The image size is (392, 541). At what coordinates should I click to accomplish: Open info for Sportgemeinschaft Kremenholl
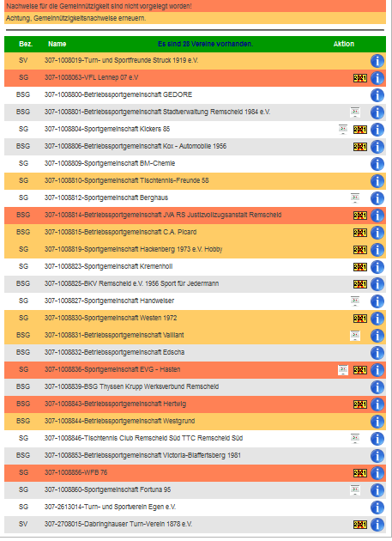[377, 267]
